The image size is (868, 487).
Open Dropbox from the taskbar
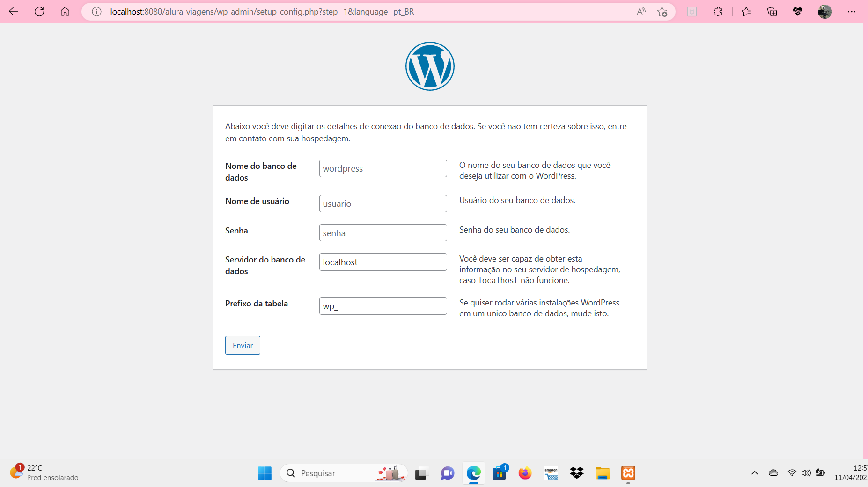tap(577, 473)
